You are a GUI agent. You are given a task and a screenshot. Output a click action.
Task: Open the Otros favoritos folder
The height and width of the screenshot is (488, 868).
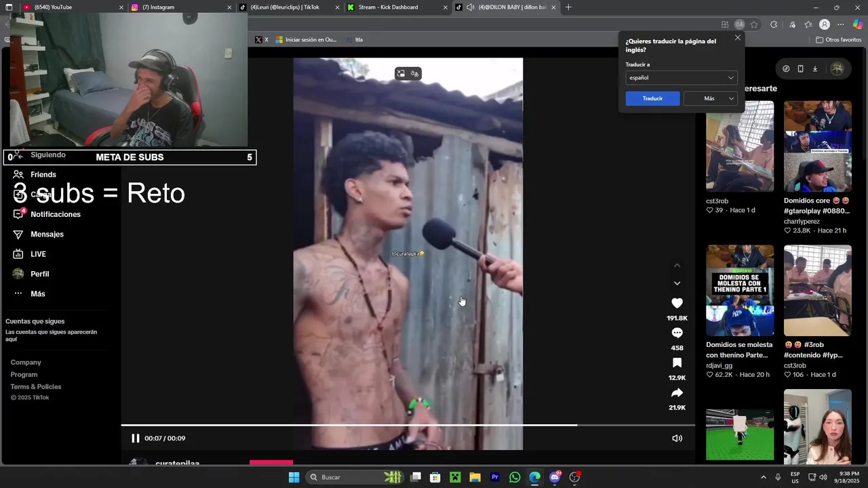tap(839, 39)
